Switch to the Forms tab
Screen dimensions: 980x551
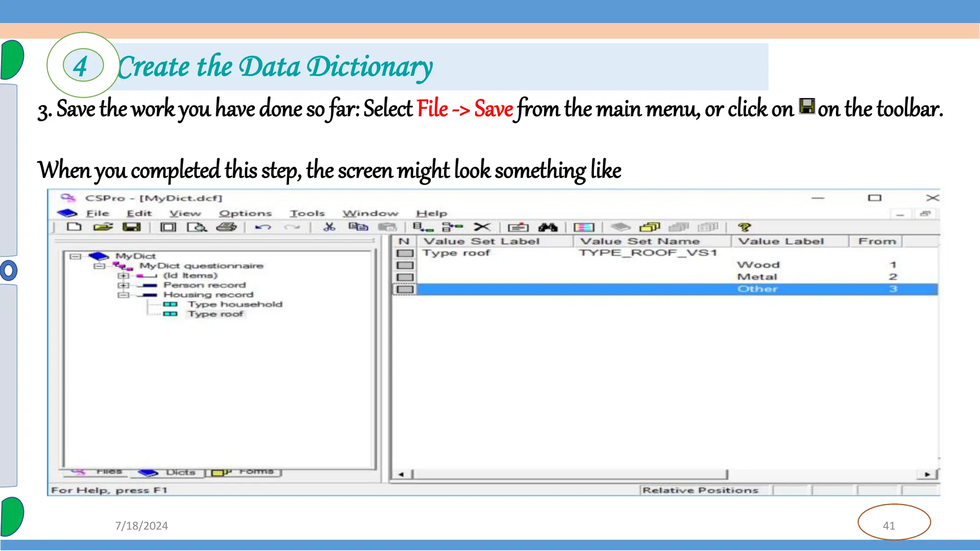[243, 472]
